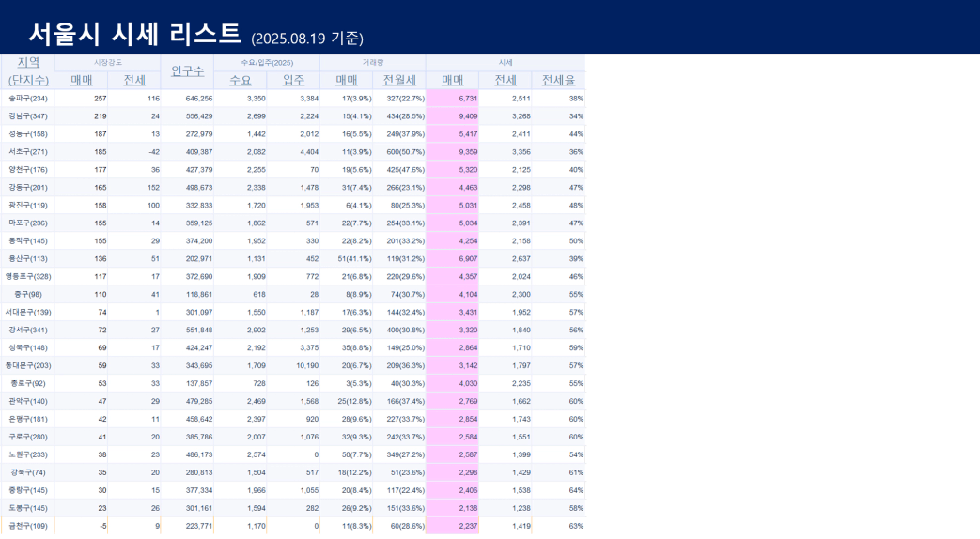The width and height of the screenshot is (980, 539).
Task: Click 전세 header under 시장강도
Action: (134, 80)
